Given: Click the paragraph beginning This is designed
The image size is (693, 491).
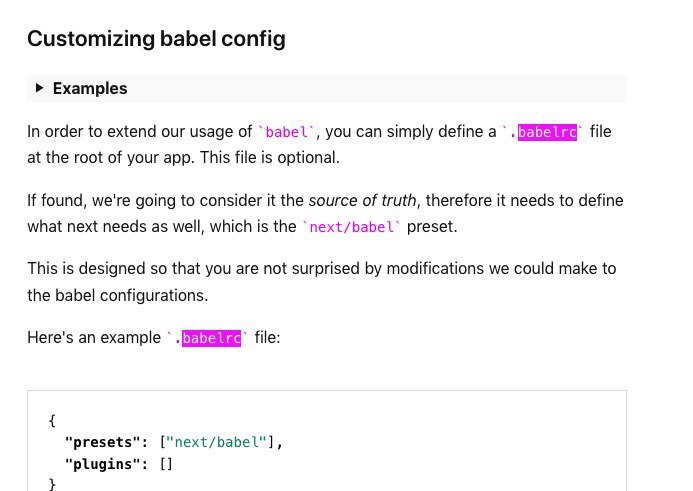Looking at the screenshot, I should pos(322,282).
